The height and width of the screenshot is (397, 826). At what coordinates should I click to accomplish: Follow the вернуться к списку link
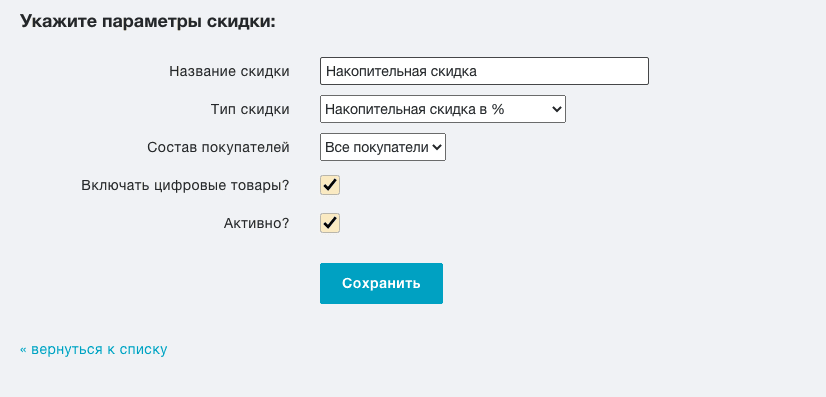94,349
